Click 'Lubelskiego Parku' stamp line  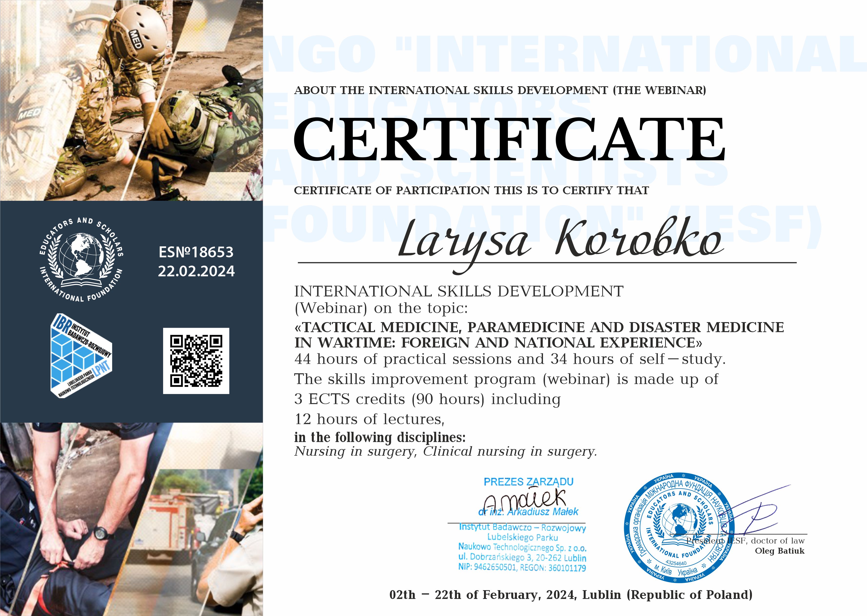click(522, 538)
